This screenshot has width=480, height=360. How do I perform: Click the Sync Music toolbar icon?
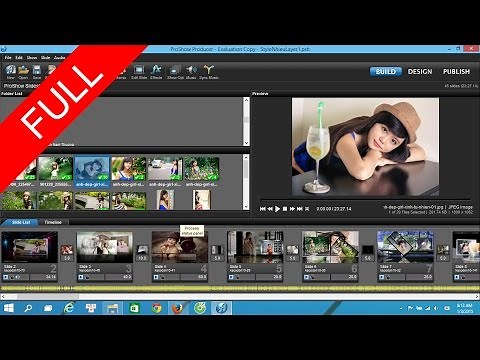(209, 72)
